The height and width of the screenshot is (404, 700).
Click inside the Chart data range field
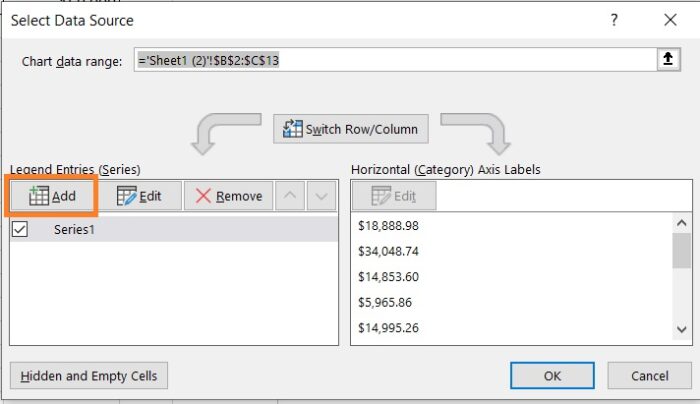390,61
